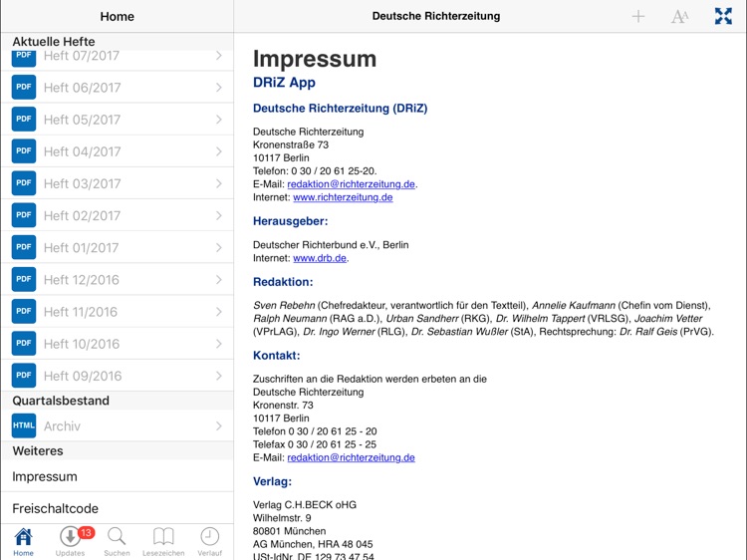Tap the 'Impressum' main page heading
This screenshot has height=560, width=747.
coord(315,59)
